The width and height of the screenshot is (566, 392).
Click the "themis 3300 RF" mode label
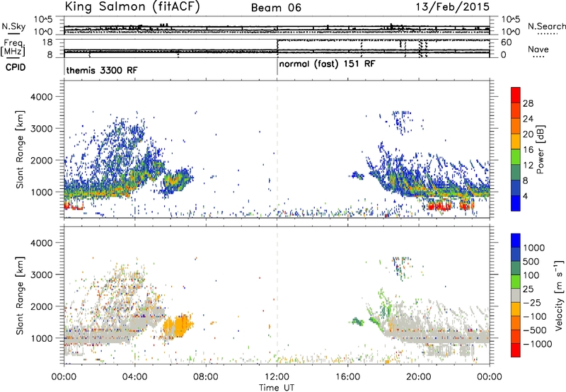click(x=102, y=70)
